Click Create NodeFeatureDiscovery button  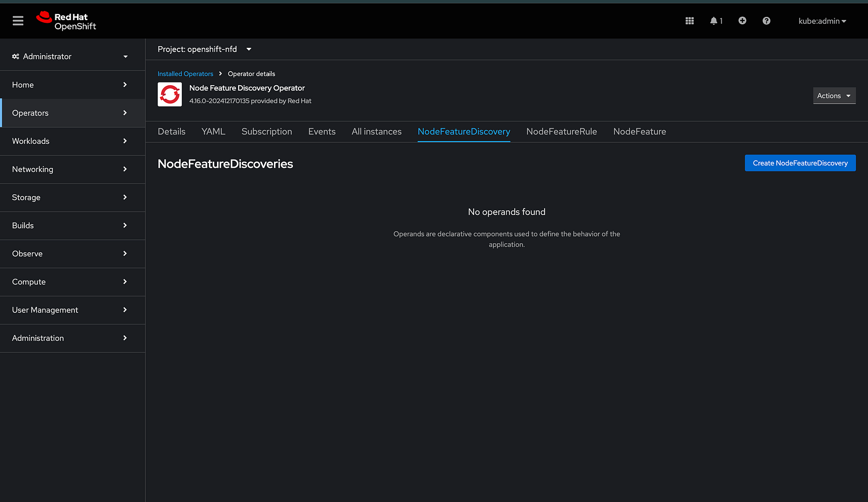click(x=800, y=163)
